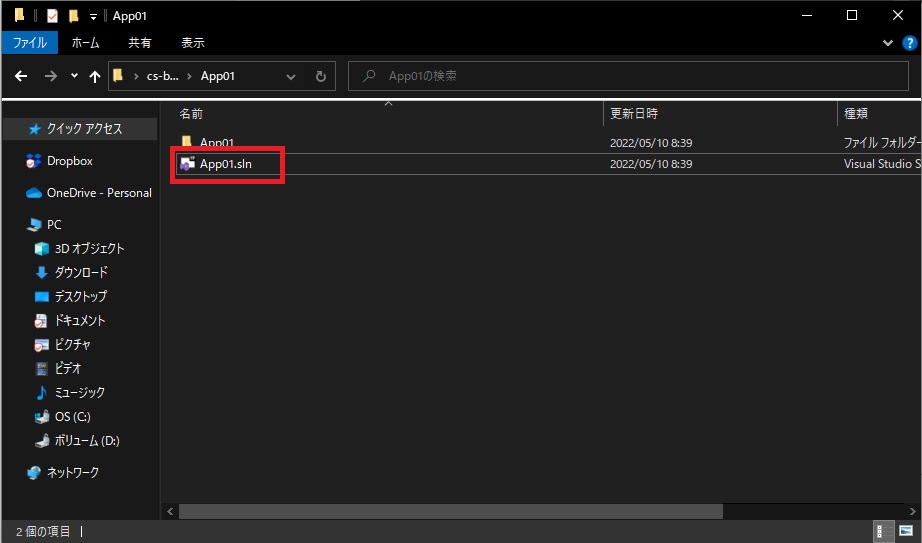Click the Dropbox icon in sidebar
The image size is (922, 543).
pyautogui.click(x=34, y=161)
